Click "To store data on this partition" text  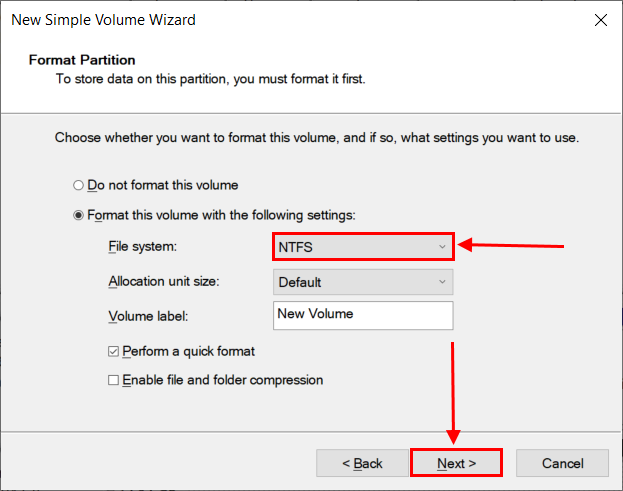pyautogui.click(x=210, y=79)
